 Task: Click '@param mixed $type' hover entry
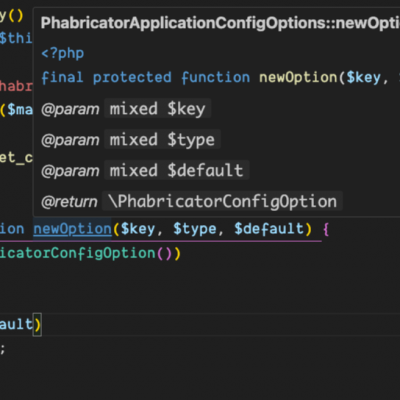point(130,140)
